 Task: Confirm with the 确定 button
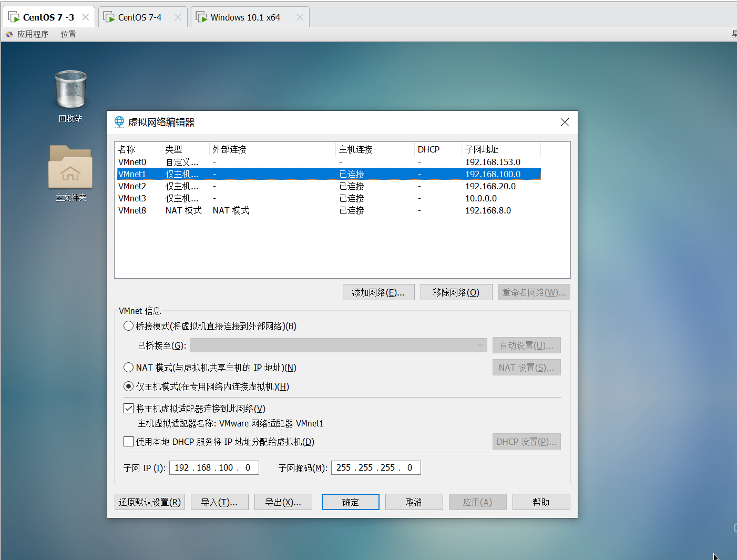coord(351,502)
